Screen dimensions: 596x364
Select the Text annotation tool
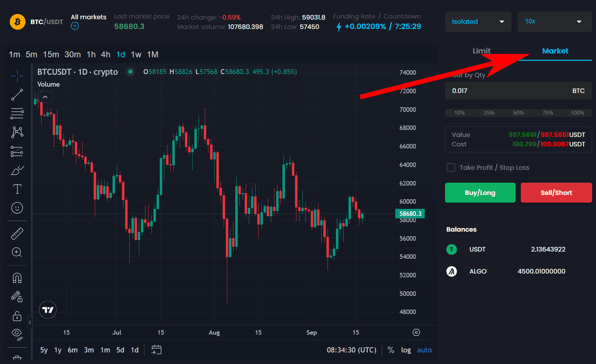coord(17,189)
